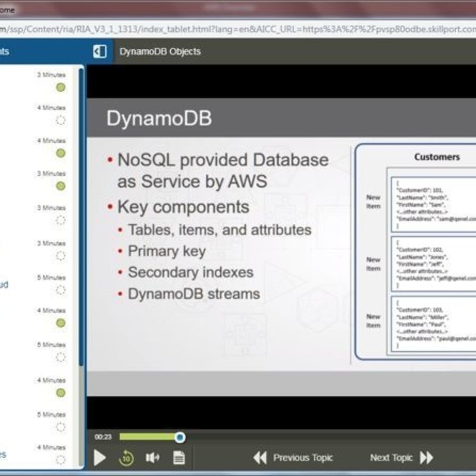Click the "Secondary indexes" bullet
476x476 pixels.
pos(190,273)
